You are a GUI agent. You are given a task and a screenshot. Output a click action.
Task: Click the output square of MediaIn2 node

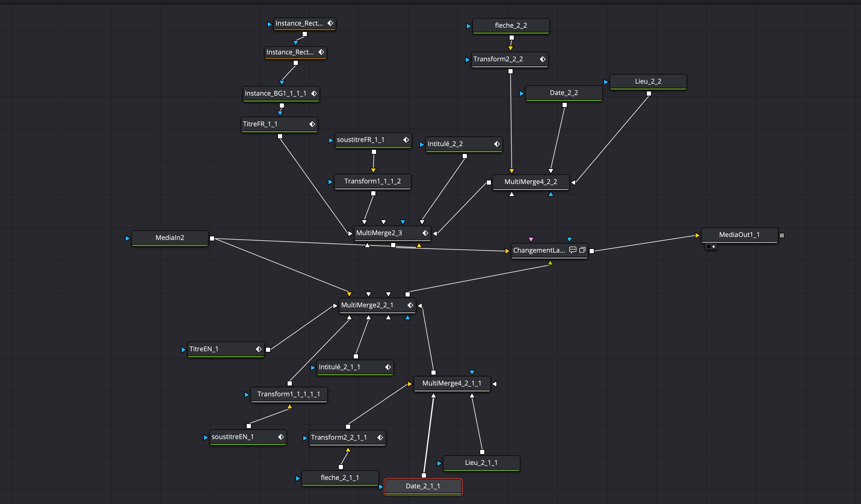(x=212, y=238)
